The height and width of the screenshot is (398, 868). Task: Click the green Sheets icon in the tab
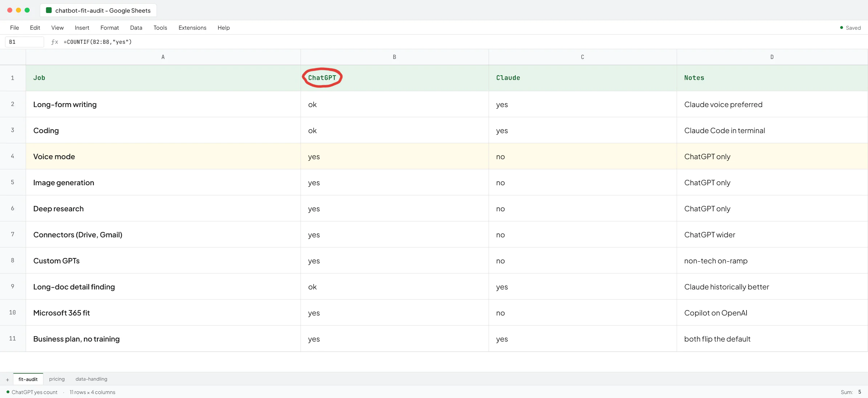49,10
